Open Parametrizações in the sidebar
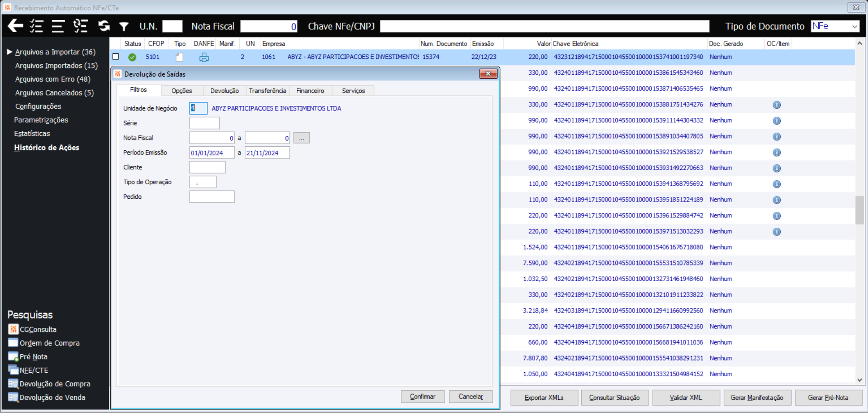868x413 pixels. (x=41, y=120)
